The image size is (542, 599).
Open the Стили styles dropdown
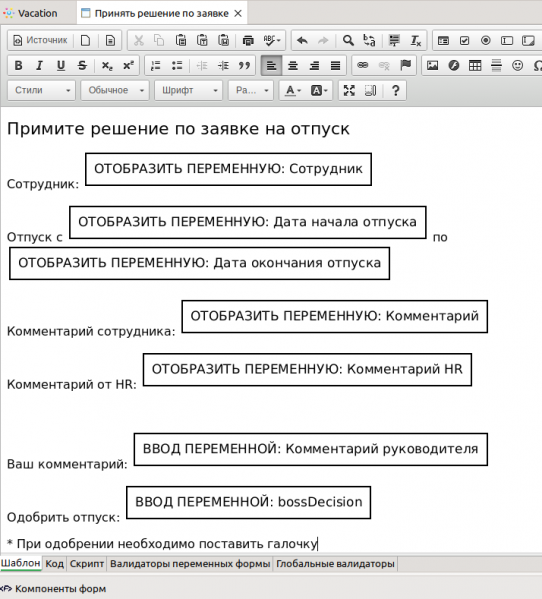click(x=42, y=91)
